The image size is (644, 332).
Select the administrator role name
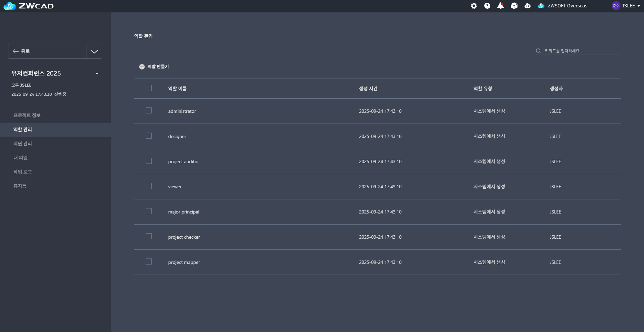click(182, 111)
